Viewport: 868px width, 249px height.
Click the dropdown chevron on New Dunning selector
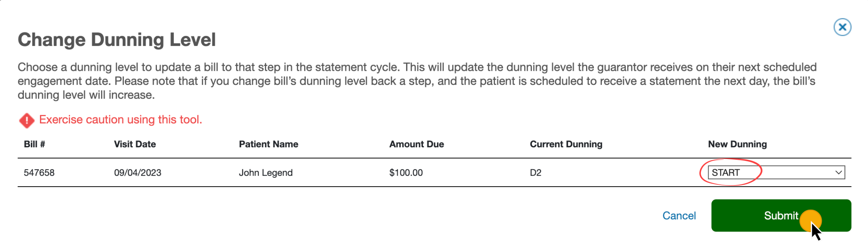tap(838, 172)
